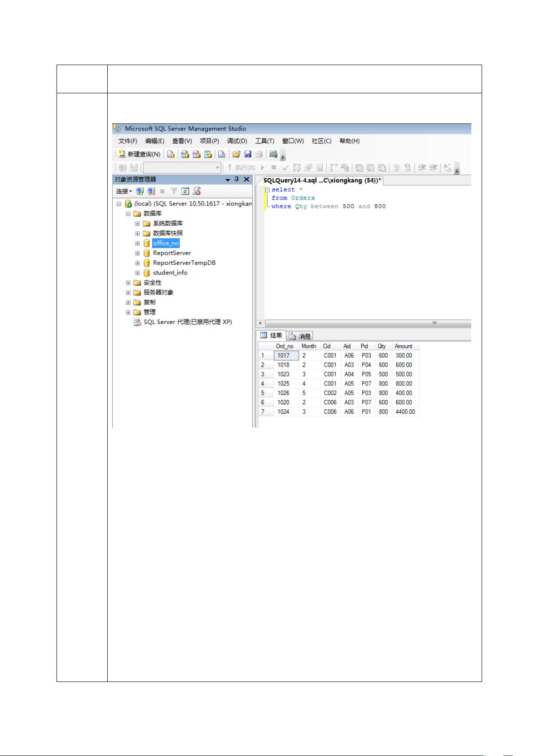The image size is (535, 756).
Task: Collapse the 数据库 folder
Action: (128, 214)
